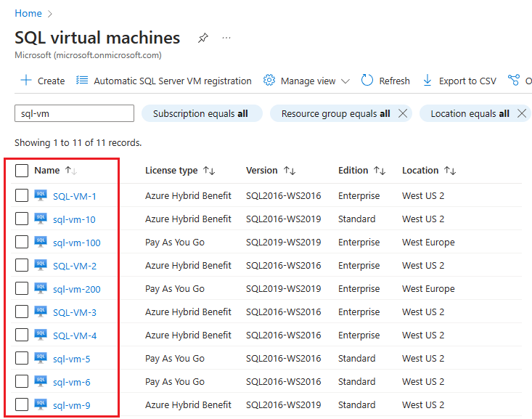Select Azure Hybrid Benefit for SQL-VM-1
The height and width of the screenshot is (419, 532).
click(188, 196)
